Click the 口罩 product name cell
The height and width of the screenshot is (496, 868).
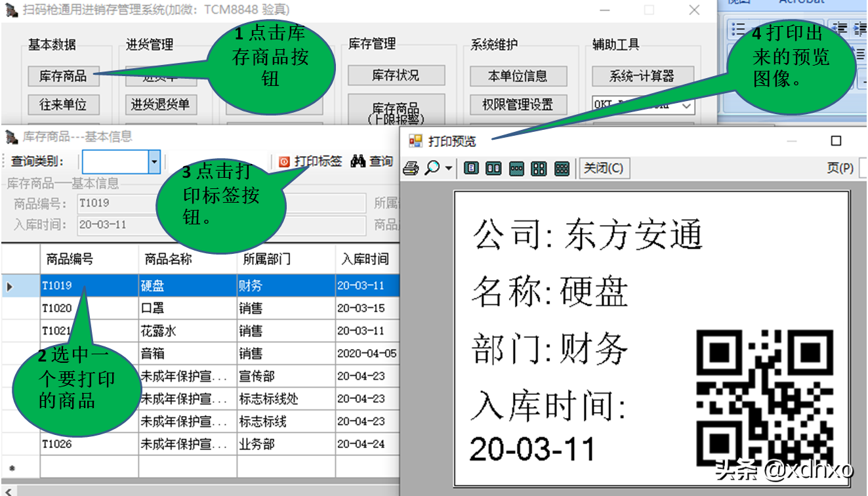pos(188,308)
